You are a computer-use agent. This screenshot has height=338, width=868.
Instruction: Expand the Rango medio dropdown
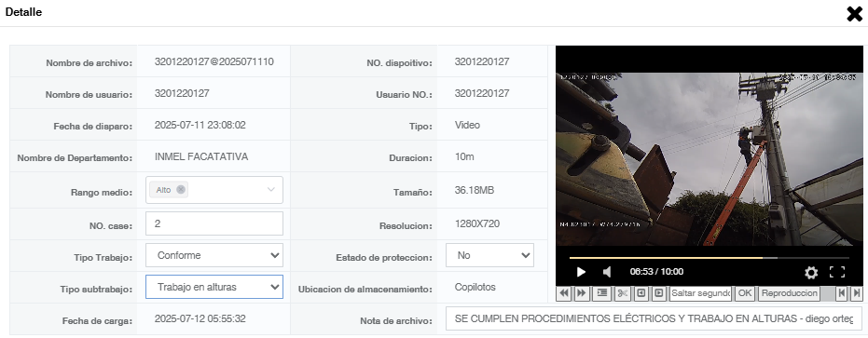(x=270, y=189)
